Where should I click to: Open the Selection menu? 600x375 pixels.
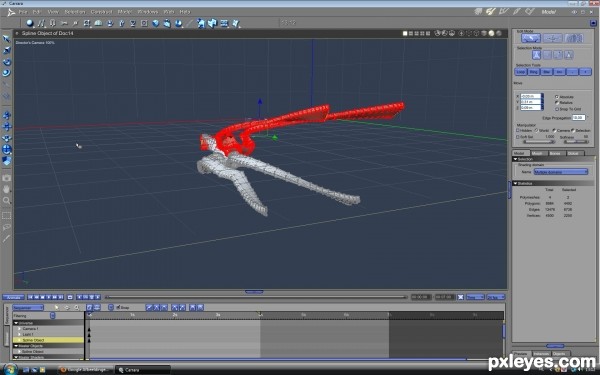75,12
